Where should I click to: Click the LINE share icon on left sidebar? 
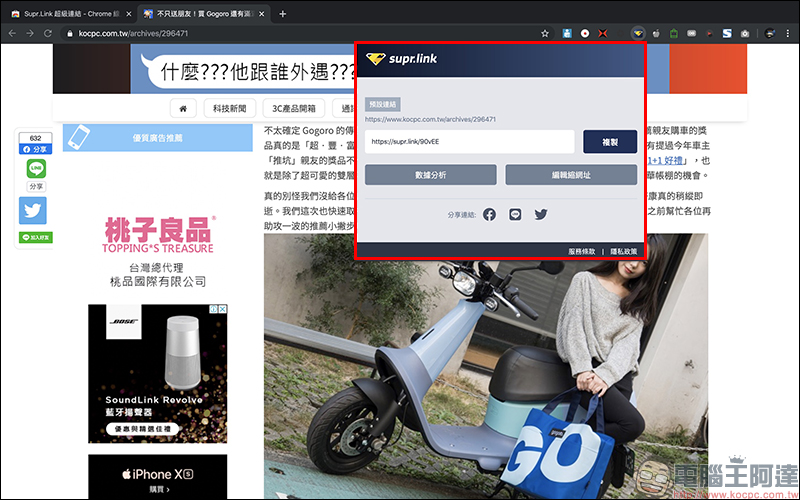click(36, 168)
